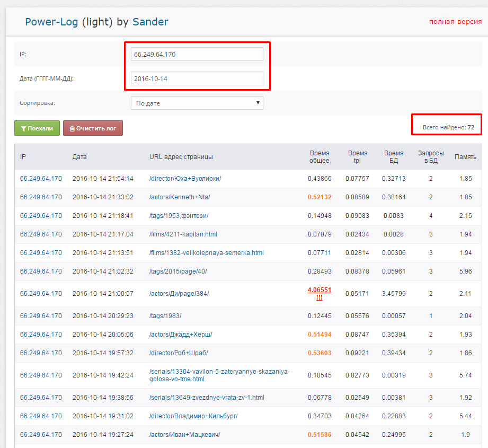488x448 pixels.
Task: Click the trash icon on Очистить лог
Action: click(x=72, y=129)
